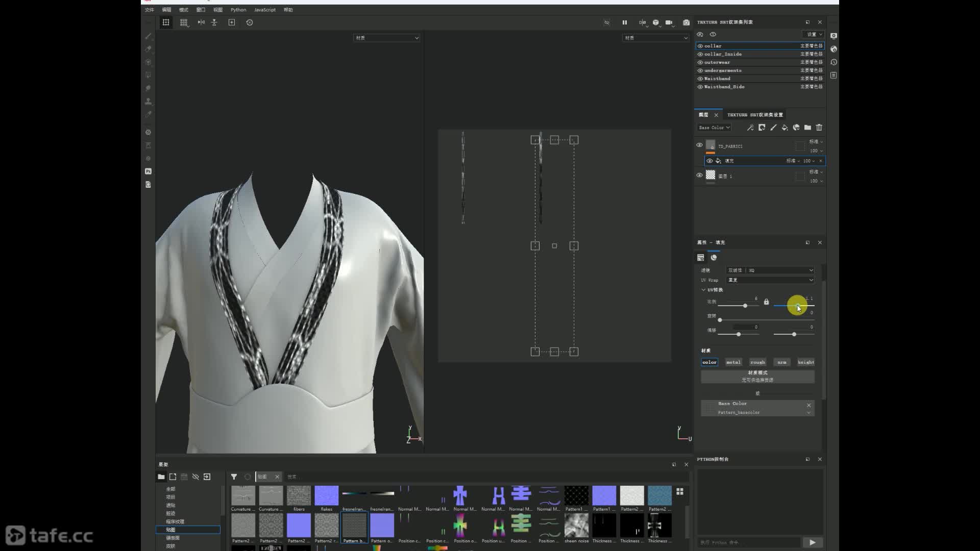This screenshot has width=980, height=551.
Task: Open the UV Wrap dropdown
Action: (x=770, y=280)
